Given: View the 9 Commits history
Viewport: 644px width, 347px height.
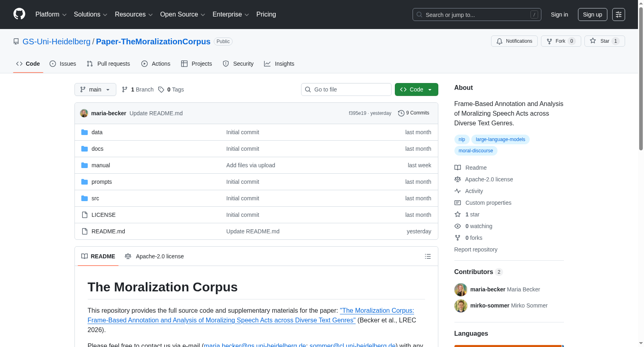Looking at the screenshot, I should 414,113.
